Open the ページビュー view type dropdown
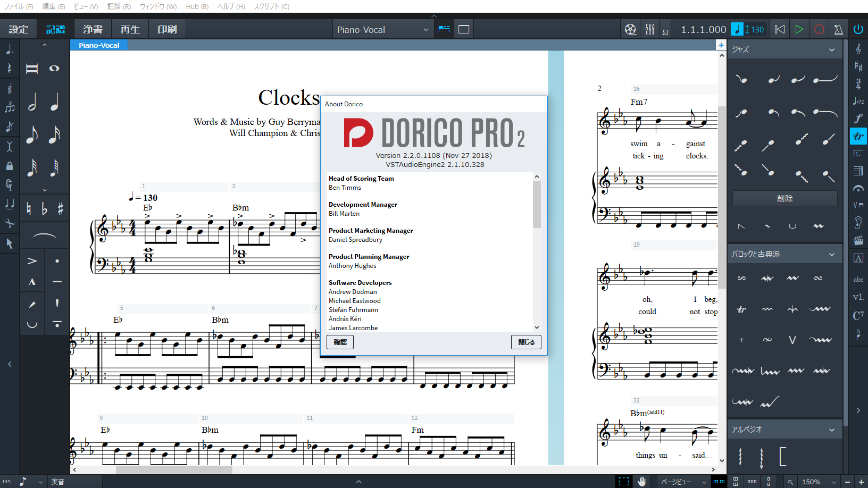 coord(683,482)
